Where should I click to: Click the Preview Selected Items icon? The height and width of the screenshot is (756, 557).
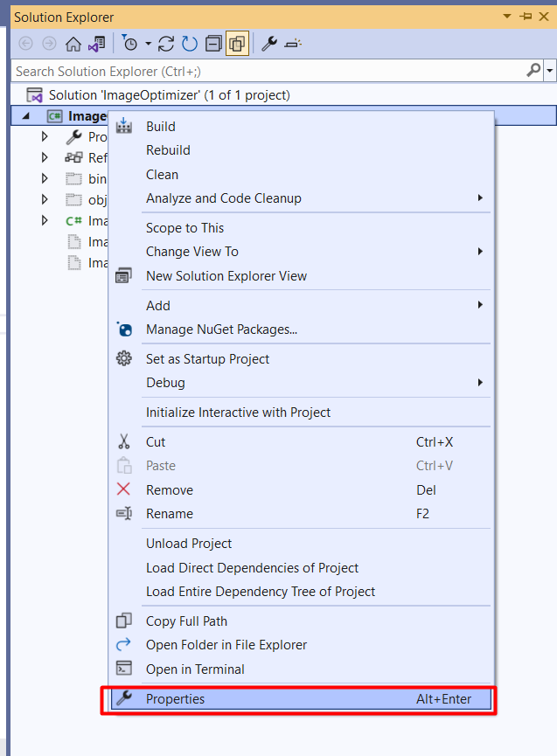[x=293, y=44]
